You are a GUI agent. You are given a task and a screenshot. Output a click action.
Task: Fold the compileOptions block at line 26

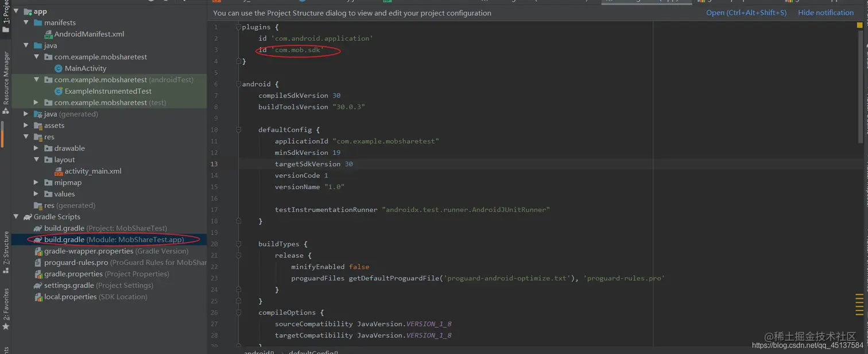point(239,313)
